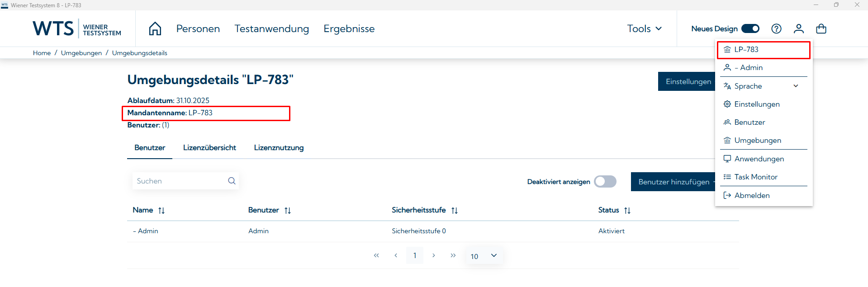
Task: Open the page size dropdown showing 10
Action: click(484, 255)
